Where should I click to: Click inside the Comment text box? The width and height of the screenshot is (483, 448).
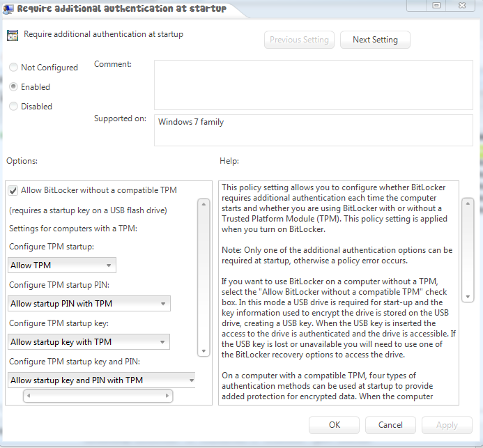314,85
